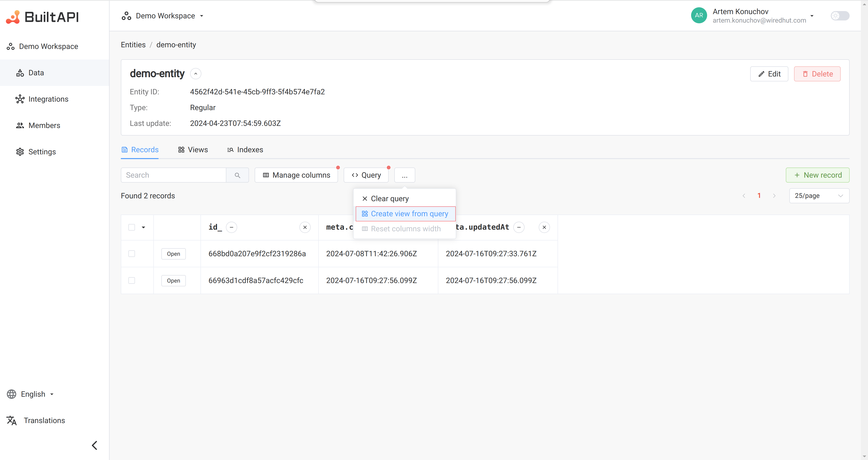868x460 pixels.
Task: Click Demo Workspace sidebar item
Action: click(x=42, y=46)
